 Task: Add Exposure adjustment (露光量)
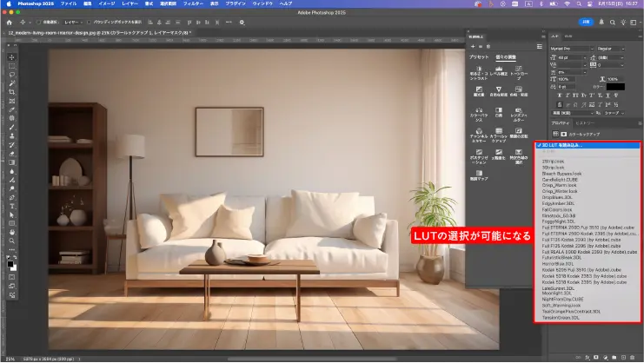tap(479, 91)
